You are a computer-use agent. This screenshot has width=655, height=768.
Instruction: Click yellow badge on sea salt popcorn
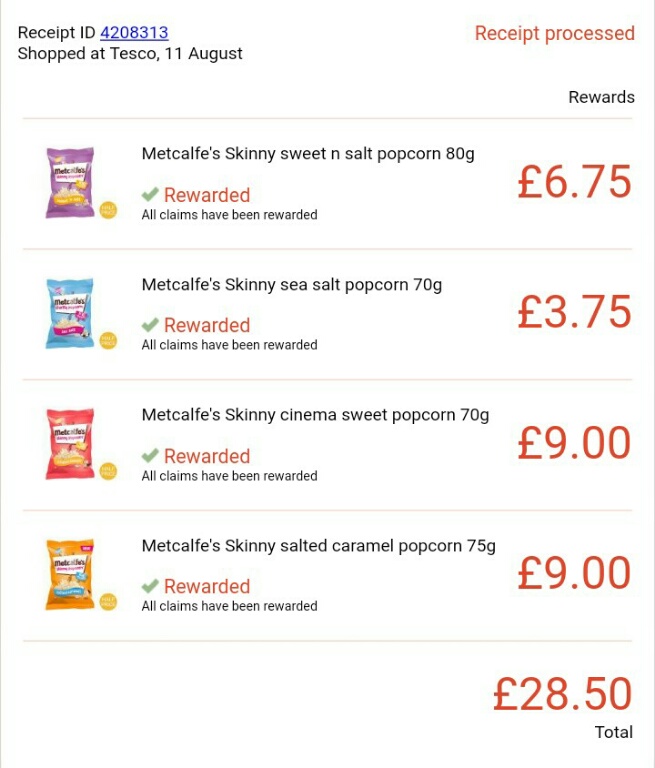[x=108, y=340]
